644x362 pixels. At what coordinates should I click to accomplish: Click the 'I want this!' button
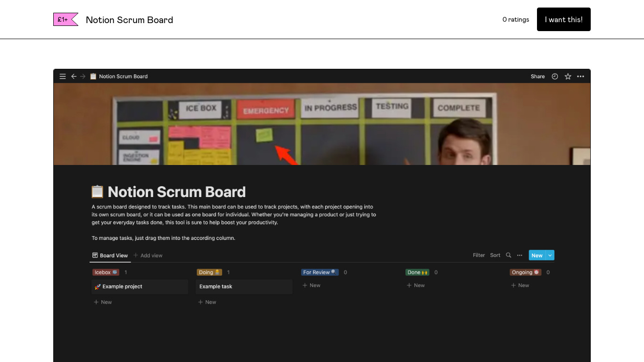click(x=563, y=19)
